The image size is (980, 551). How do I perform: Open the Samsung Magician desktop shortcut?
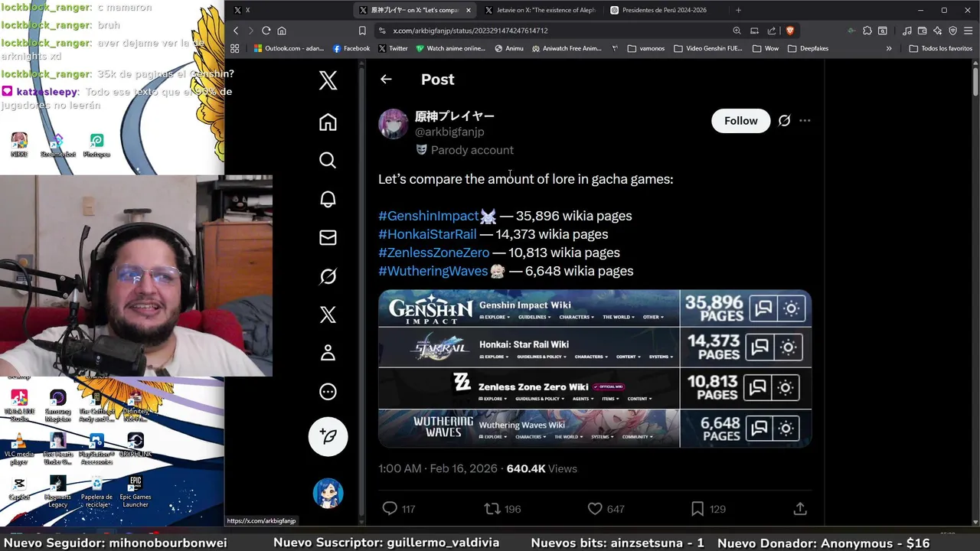tap(57, 406)
